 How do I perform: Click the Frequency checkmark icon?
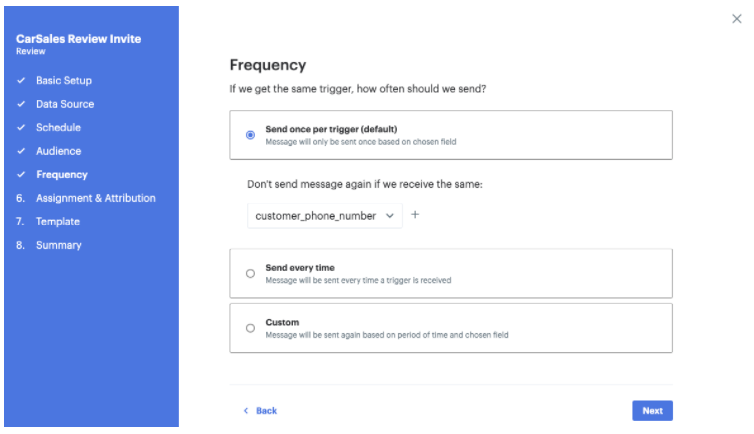pos(21,175)
